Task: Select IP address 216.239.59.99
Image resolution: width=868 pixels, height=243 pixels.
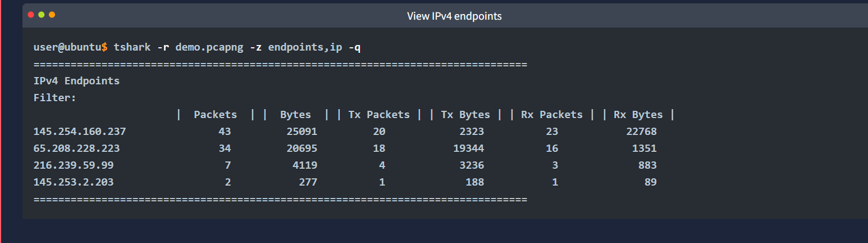Action: [74, 165]
